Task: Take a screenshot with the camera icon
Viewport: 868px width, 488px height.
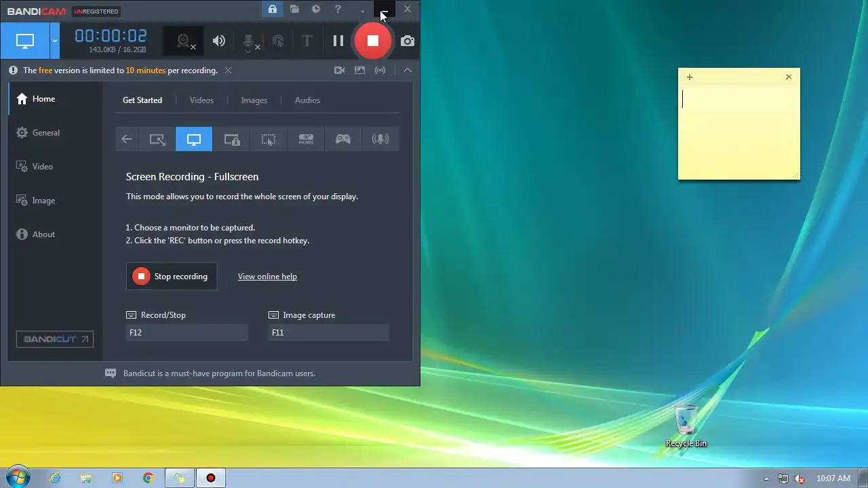Action: point(407,41)
